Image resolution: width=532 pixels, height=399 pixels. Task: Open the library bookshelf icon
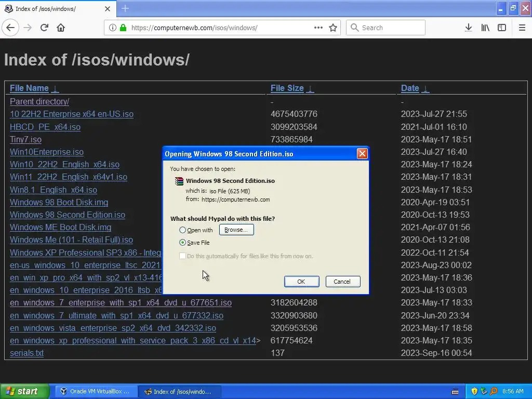pos(485,28)
